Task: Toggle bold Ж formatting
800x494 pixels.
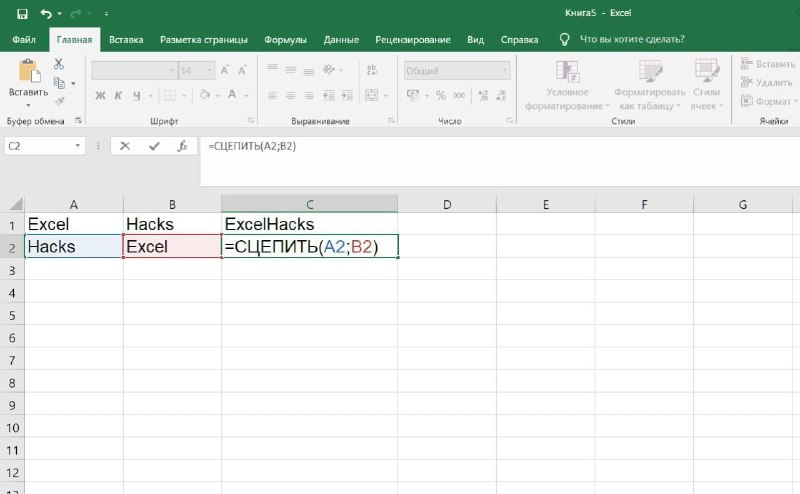Action: pyautogui.click(x=101, y=95)
